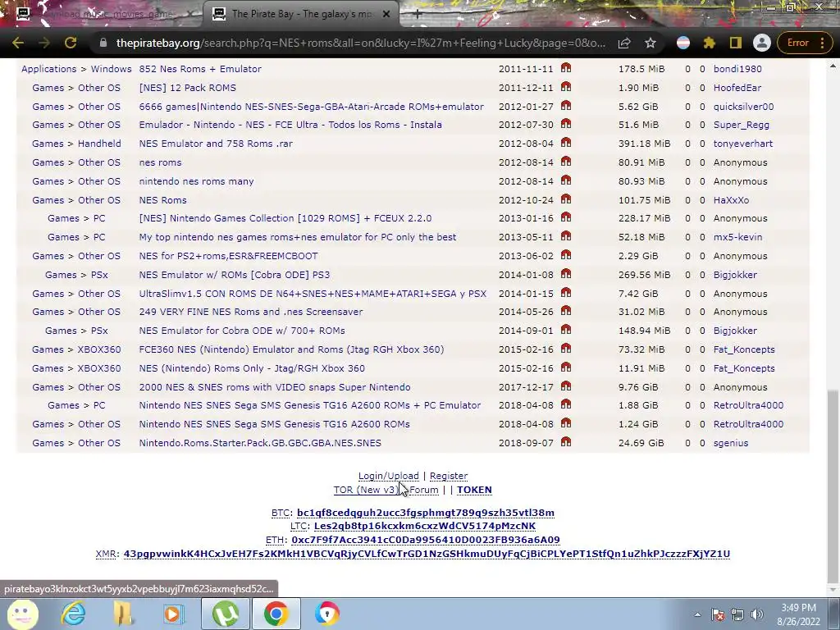Open the Login/Upload link
The height and width of the screenshot is (630, 840).
click(388, 476)
